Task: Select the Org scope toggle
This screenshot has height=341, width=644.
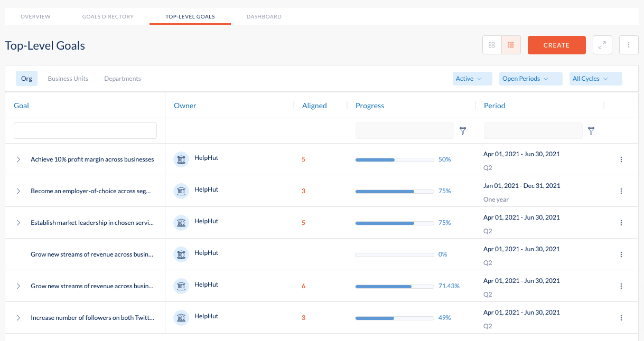Action: point(26,78)
